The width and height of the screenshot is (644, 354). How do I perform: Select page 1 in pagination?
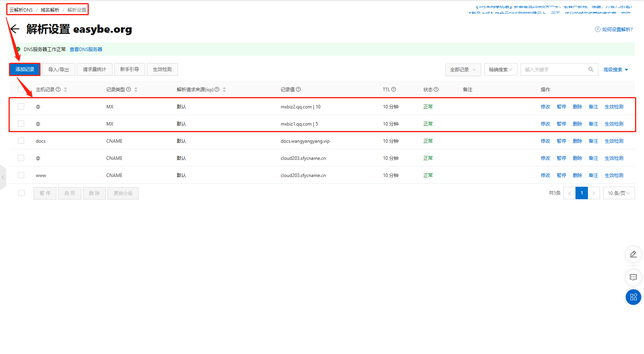tap(582, 193)
